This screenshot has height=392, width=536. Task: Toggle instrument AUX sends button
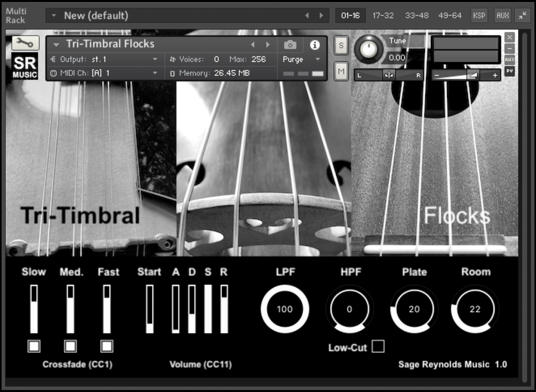pos(509,60)
